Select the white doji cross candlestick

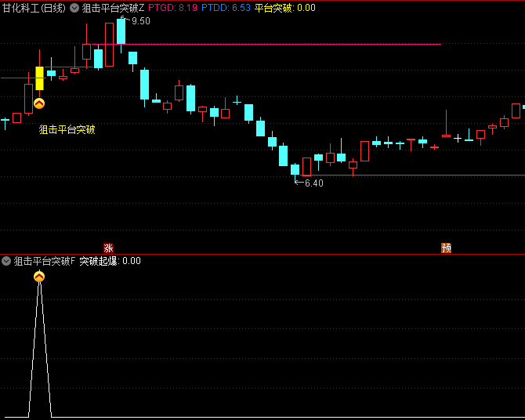point(458,138)
